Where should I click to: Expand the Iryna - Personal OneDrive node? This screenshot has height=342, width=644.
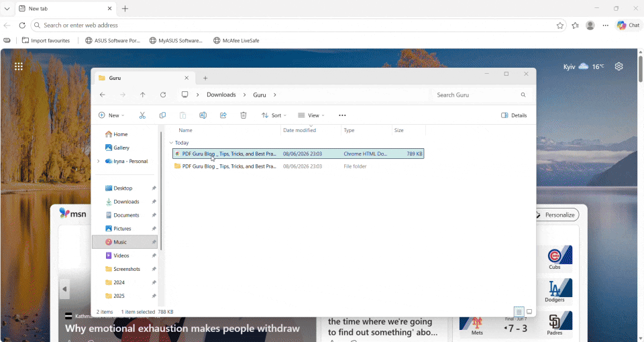click(98, 162)
